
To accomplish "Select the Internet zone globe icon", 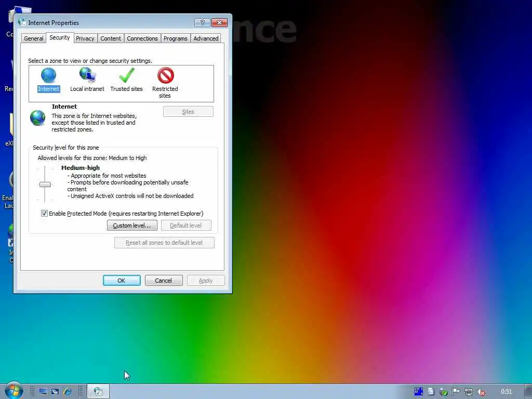I will [x=48, y=75].
